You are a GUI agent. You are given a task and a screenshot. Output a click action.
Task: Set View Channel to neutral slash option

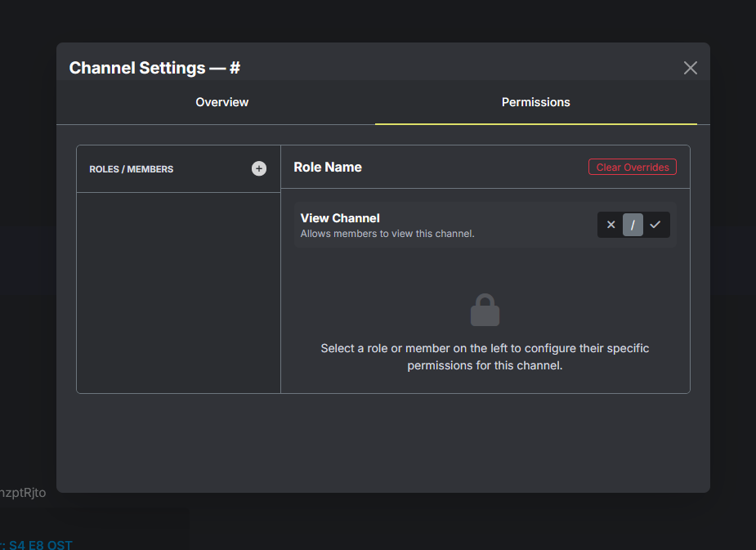click(x=633, y=225)
